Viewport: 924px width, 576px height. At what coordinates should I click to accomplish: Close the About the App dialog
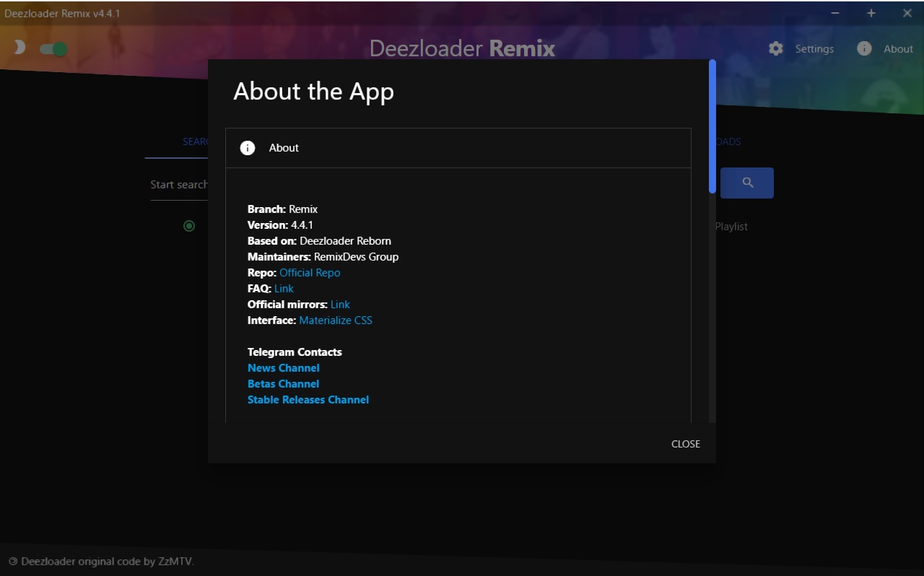click(686, 444)
